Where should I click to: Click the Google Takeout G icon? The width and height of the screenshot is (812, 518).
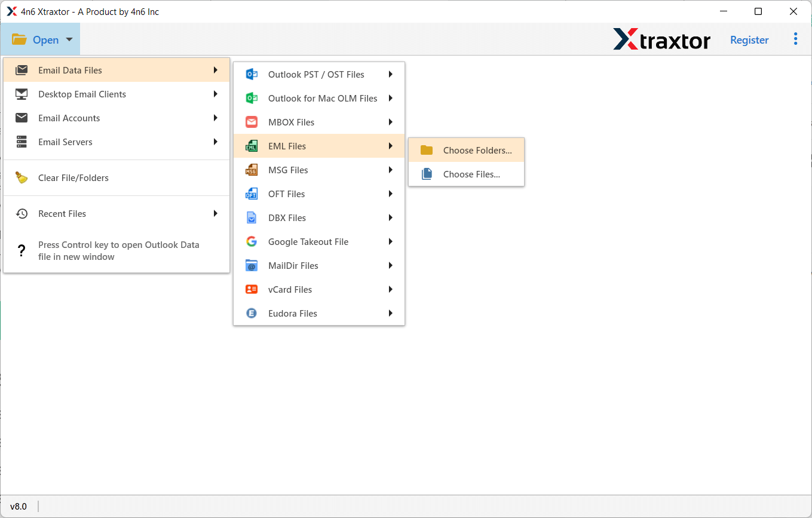click(252, 241)
